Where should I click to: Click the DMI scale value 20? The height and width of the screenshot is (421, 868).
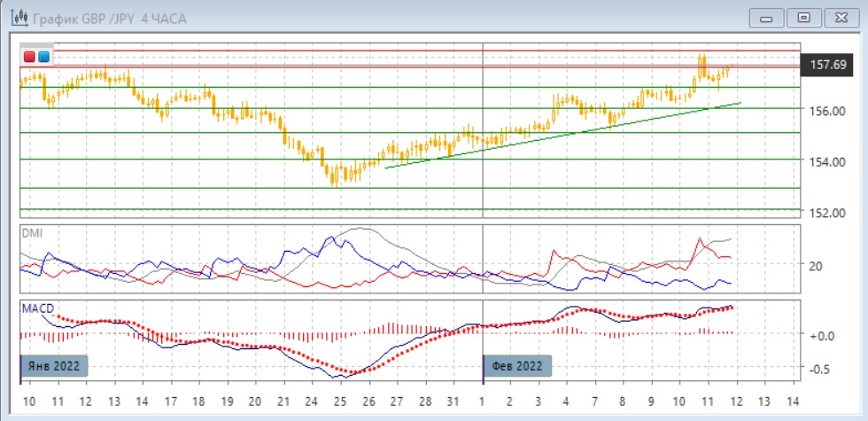816,266
